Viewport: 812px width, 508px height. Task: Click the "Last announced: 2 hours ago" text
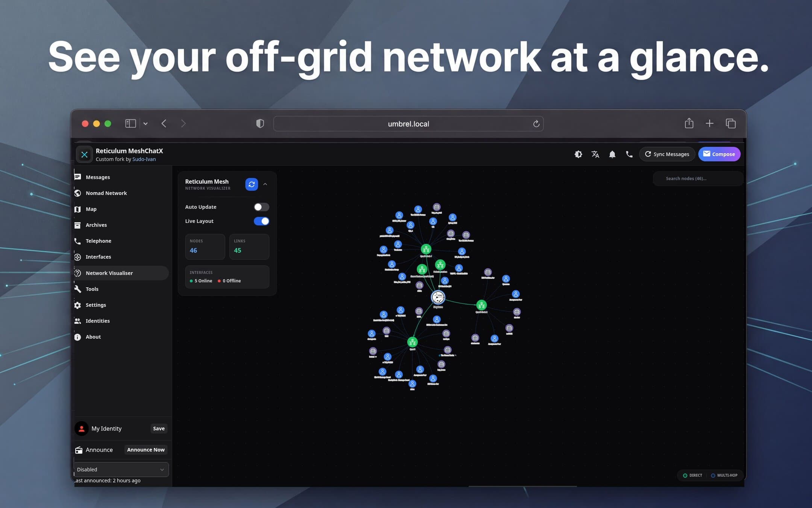click(107, 481)
